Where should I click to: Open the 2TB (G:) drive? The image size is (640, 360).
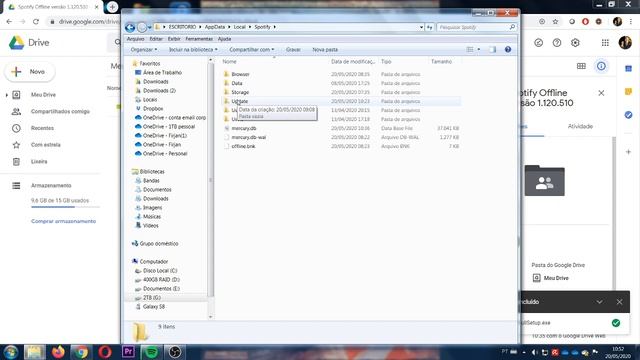pyautogui.click(x=151, y=298)
